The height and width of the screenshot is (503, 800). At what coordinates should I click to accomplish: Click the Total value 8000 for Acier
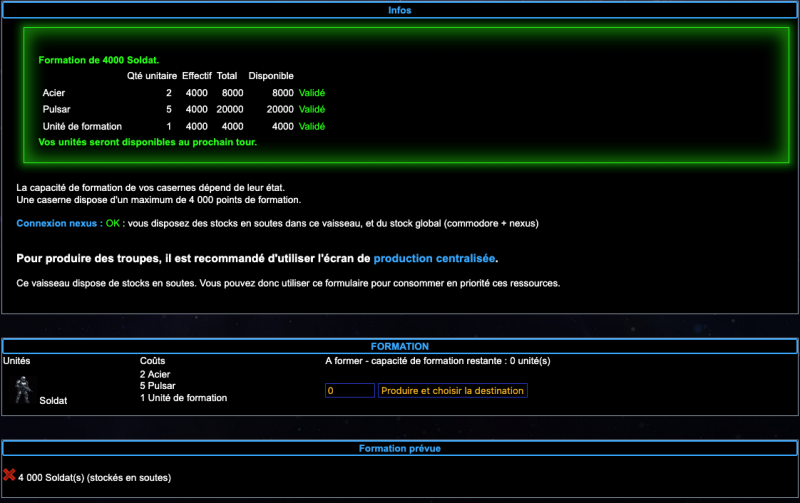(x=232, y=93)
